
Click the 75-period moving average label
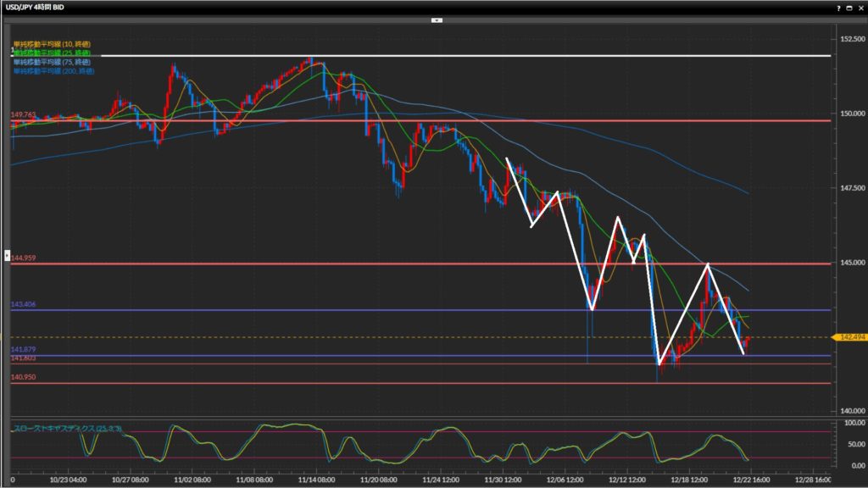pyautogui.click(x=51, y=62)
